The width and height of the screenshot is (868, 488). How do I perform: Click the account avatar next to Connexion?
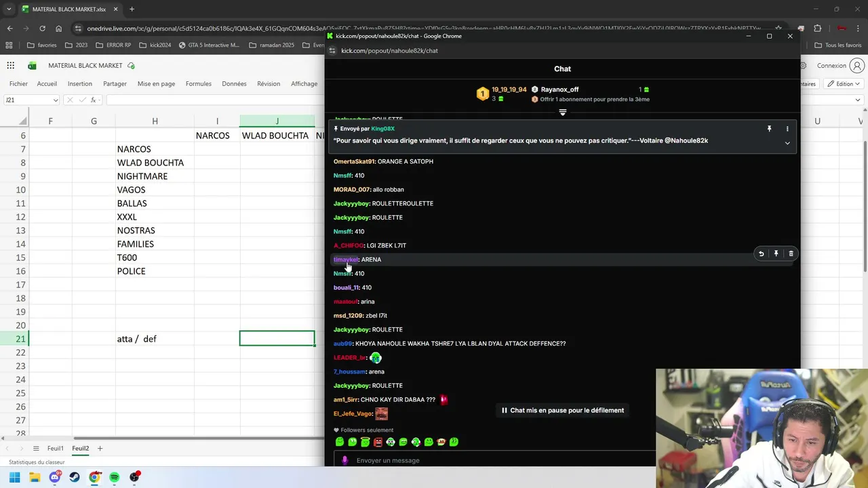[x=856, y=66]
